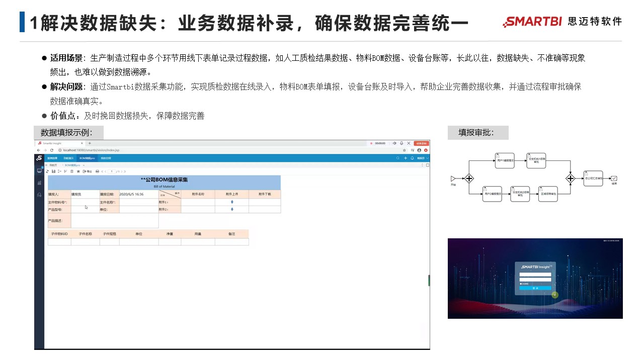Click the plus icon in the blue header
Viewport: 644px width, 362px height.
406,158
